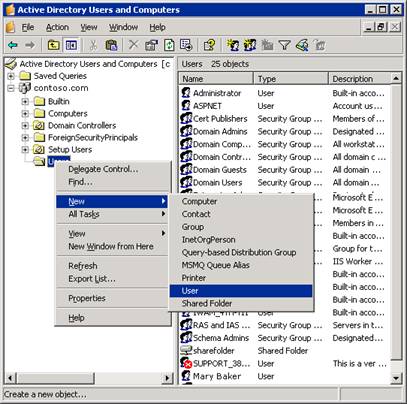This screenshot has width=407, height=404.
Task: Click the Schema Admins row
Action: [284, 338]
